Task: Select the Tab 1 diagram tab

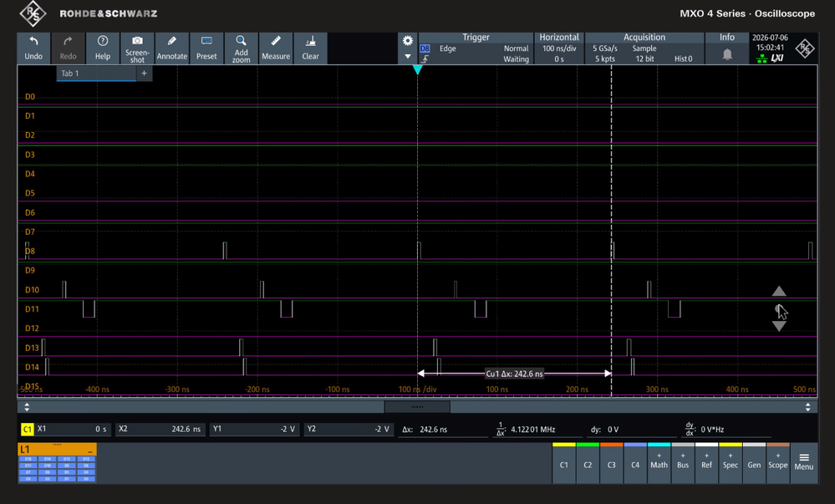Action: [x=96, y=74]
